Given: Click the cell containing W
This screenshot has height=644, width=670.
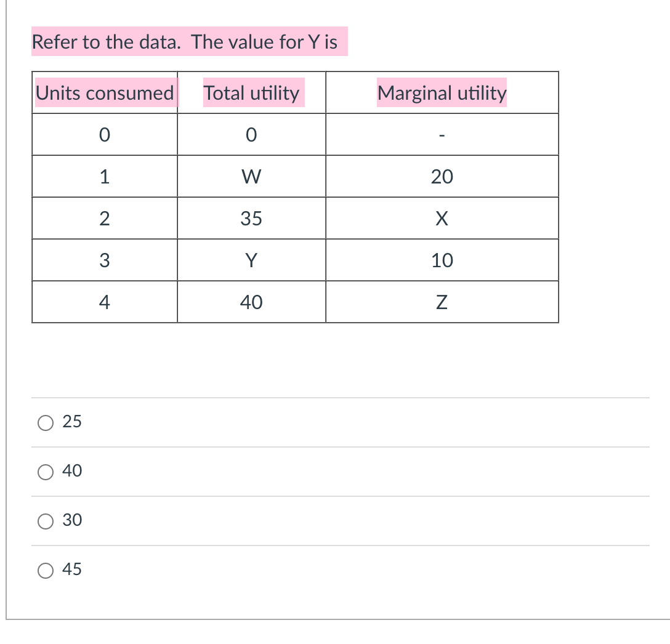Looking at the screenshot, I should point(251,176).
